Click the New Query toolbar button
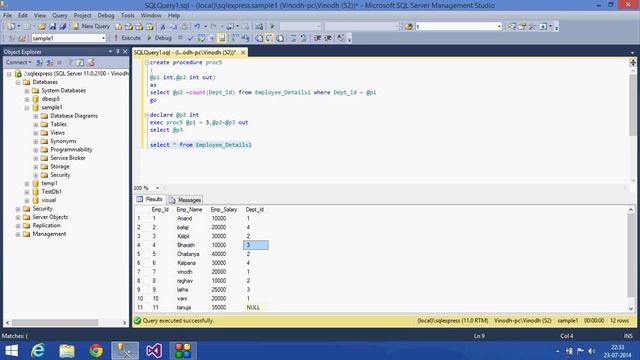 click(91, 26)
